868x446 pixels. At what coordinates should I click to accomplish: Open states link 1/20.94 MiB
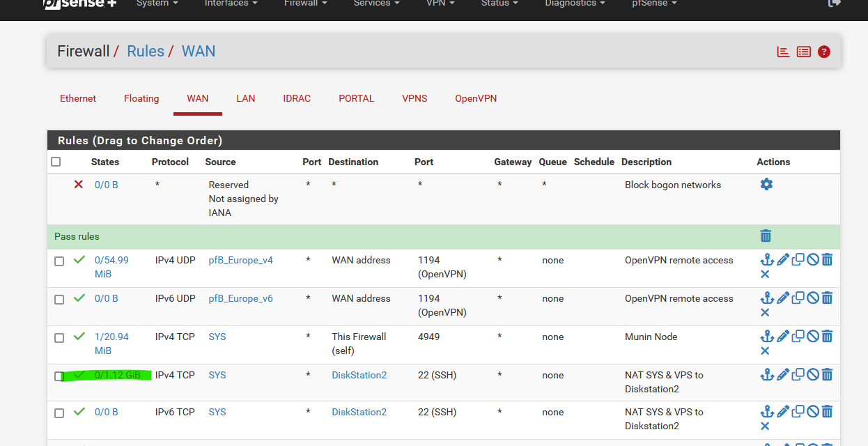111,344
